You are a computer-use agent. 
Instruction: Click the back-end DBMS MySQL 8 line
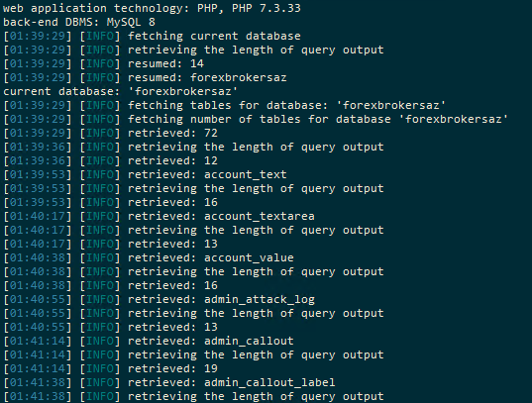(x=79, y=22)
